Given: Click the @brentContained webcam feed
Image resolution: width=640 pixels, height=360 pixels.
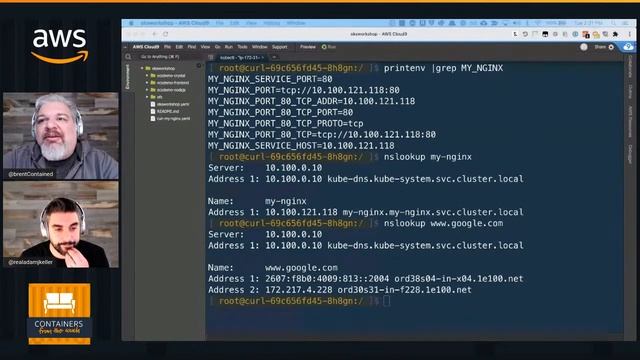Looking at the screenshot, I should point(61,136).
